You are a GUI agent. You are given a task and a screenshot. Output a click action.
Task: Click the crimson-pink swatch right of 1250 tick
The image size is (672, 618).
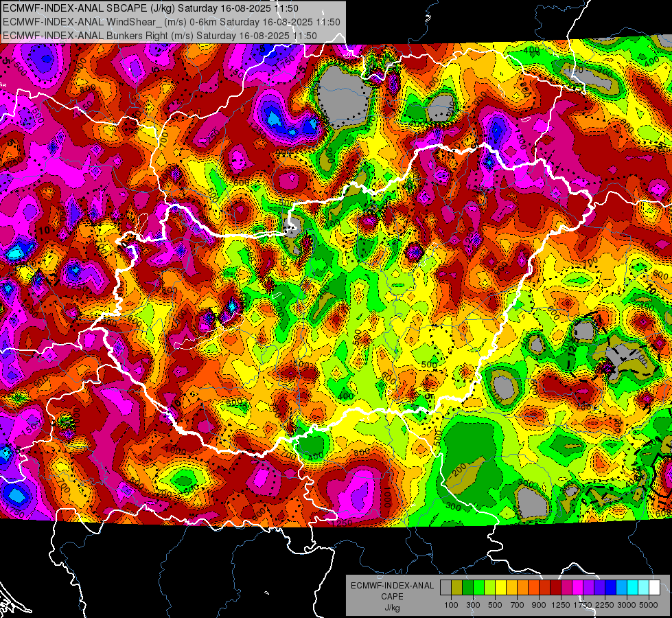(x=566, y=587)
